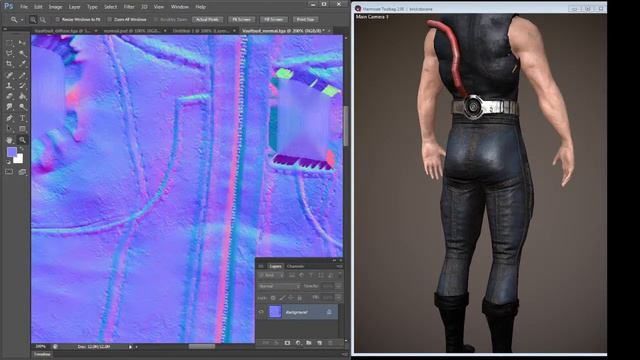Image resolution: width=640 pixels, height=360 pixels.
Task: Select the Dodge tool
Action: point(22,106)
